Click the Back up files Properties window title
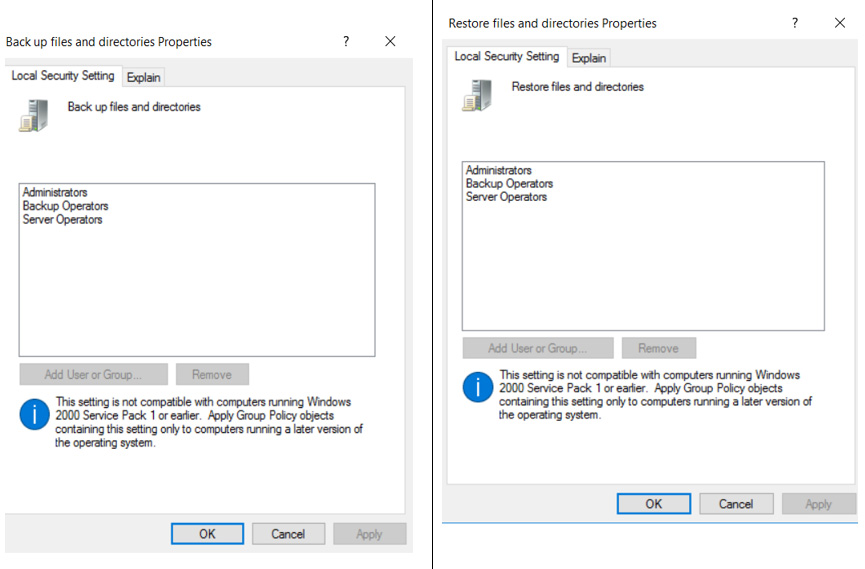The height and width of the screenshot is (569, 865). click(x=109, y=41)
